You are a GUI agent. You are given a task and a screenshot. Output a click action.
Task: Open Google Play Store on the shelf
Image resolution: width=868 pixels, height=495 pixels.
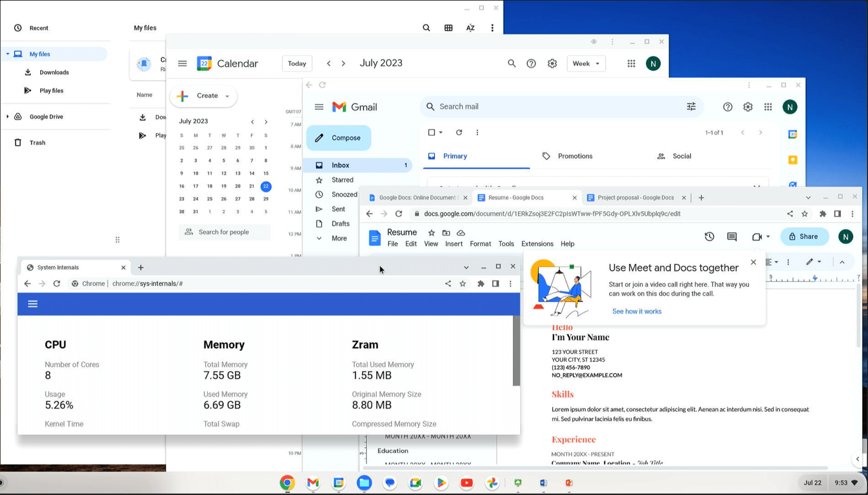(x=441, y=483)
